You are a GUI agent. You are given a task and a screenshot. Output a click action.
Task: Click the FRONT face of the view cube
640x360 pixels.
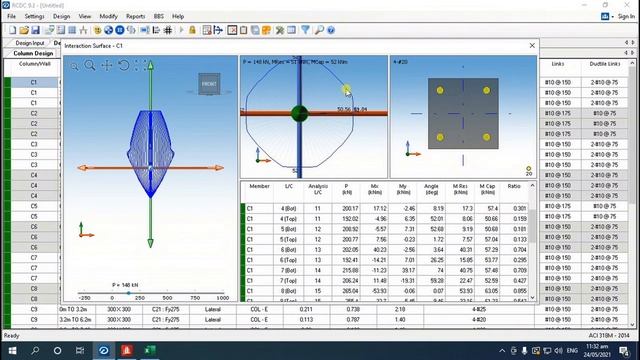(x=209, y=84)
